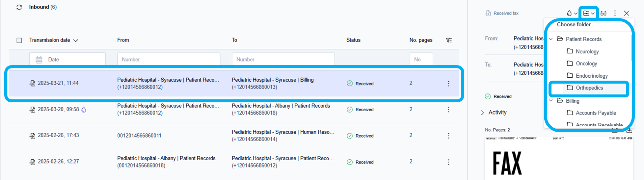Screen dimensions: 644x180
Task: Open row menu for 2025-02-26, 17:43 fax
Action: [x=448, y=136]
